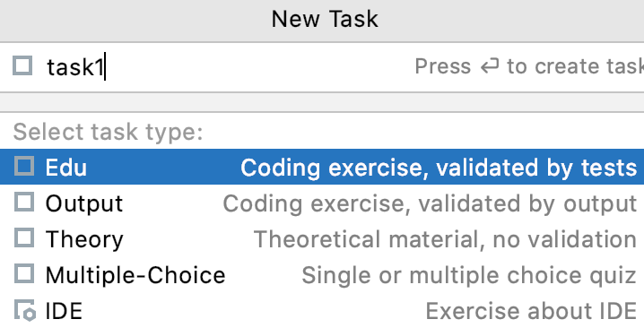This screenshot has width=644, height=328.
Task: Click the New Task title bar
Action: pyautogui.click(x=322, y=20)
